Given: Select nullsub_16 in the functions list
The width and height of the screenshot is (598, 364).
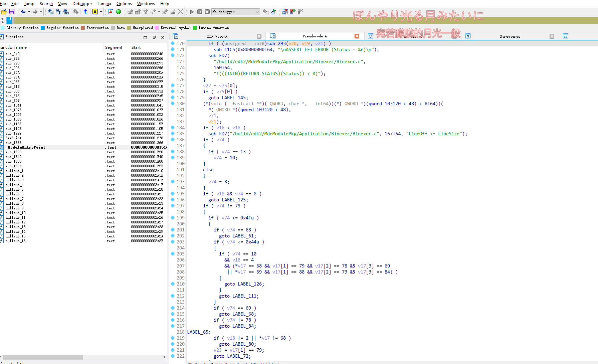Looking at the screenshot, I should (83, 241).
